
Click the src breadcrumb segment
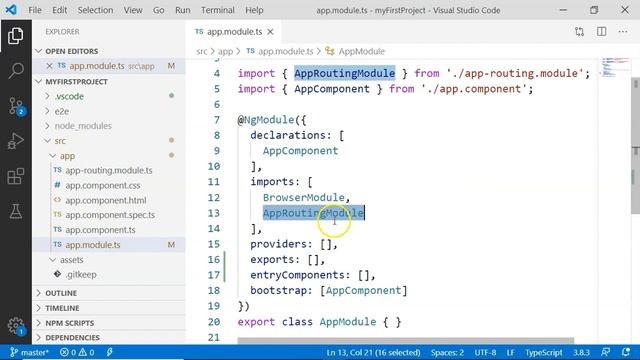point(202,51)
